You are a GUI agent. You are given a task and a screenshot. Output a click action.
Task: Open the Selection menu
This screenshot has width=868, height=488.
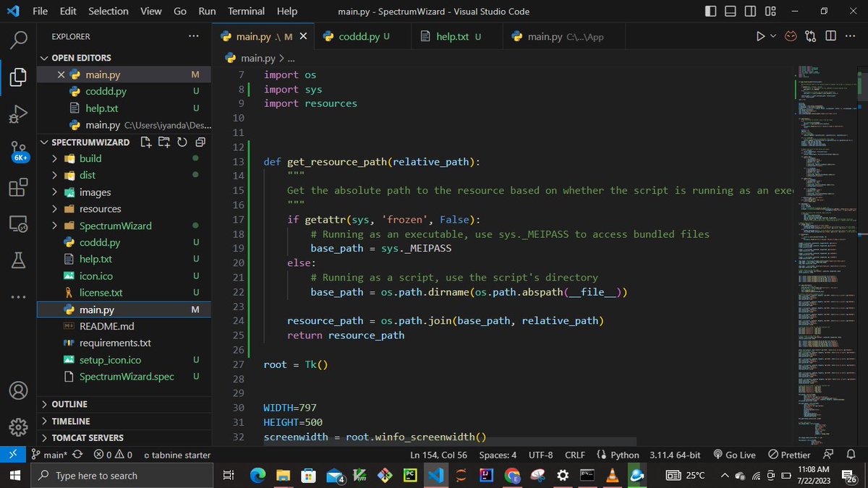point(109,12)
